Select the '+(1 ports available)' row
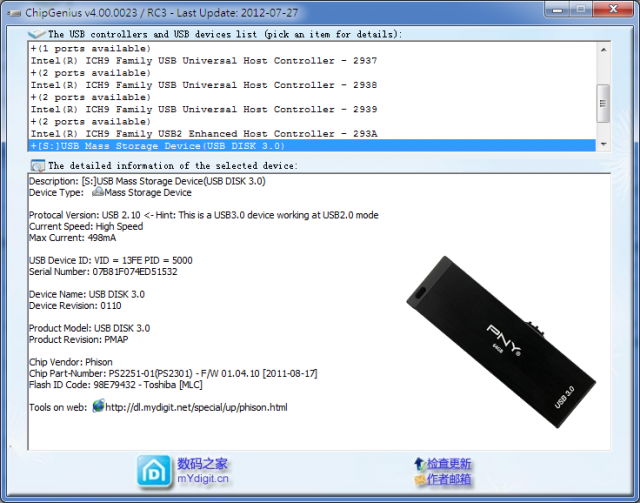Viewport: 640px width, 503px height. 312,49
